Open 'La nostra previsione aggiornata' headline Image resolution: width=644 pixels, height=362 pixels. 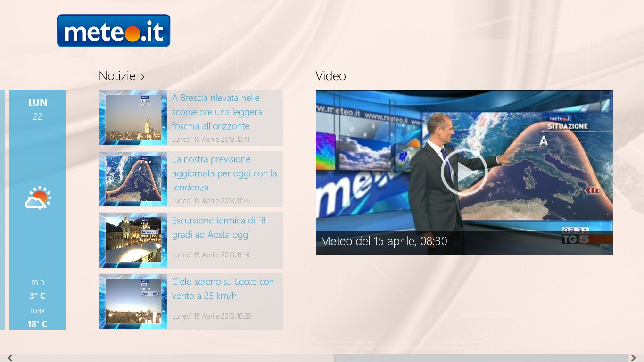224,173
